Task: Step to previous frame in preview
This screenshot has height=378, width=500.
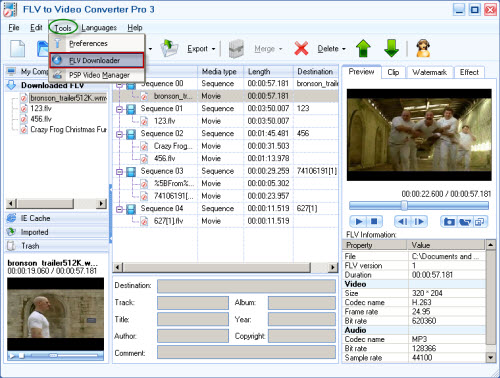Action: 403,221
